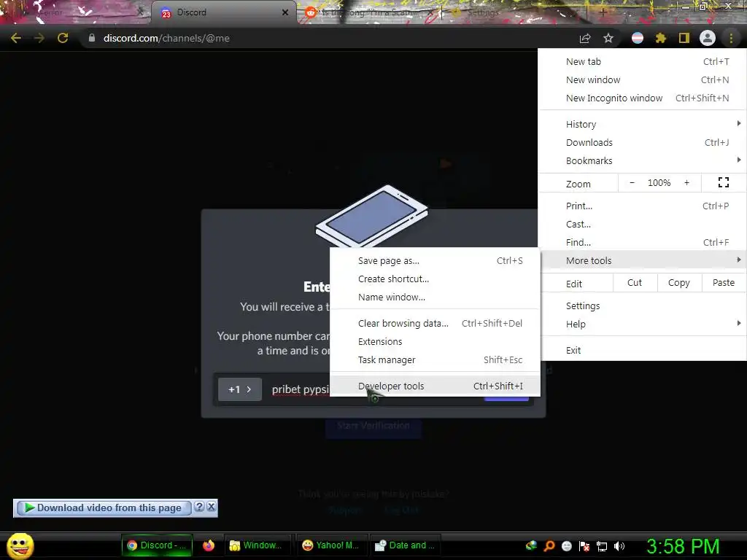Viewport: 747px width, 560px height.
Task: Click Paste in the Edit row
Action: [723, 283]
